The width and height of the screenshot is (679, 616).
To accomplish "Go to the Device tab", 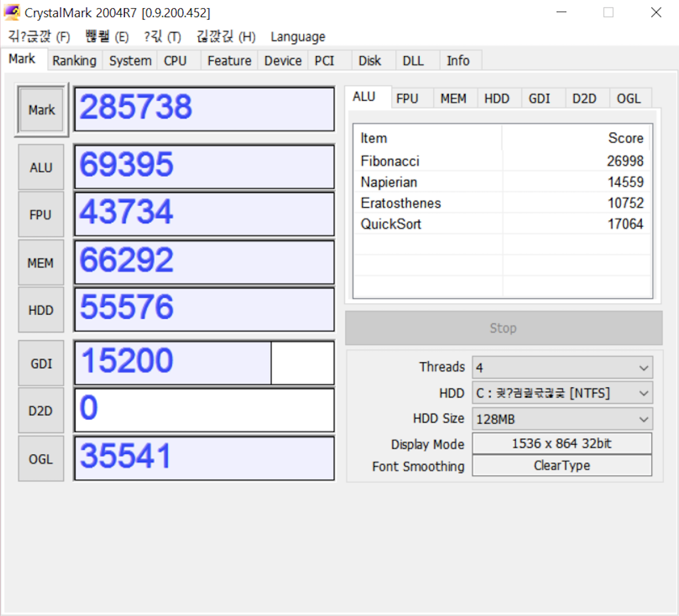I will 283,61.
